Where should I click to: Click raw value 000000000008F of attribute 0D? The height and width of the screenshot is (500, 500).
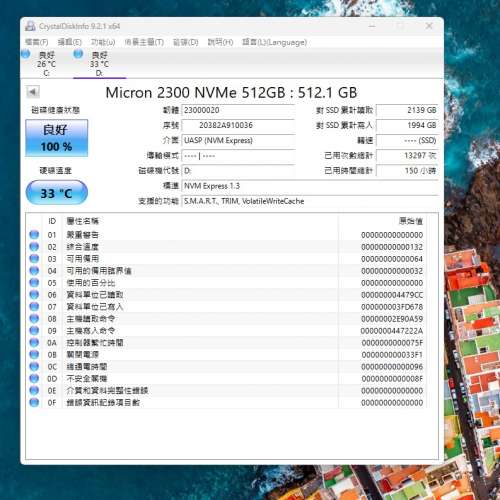392,379
